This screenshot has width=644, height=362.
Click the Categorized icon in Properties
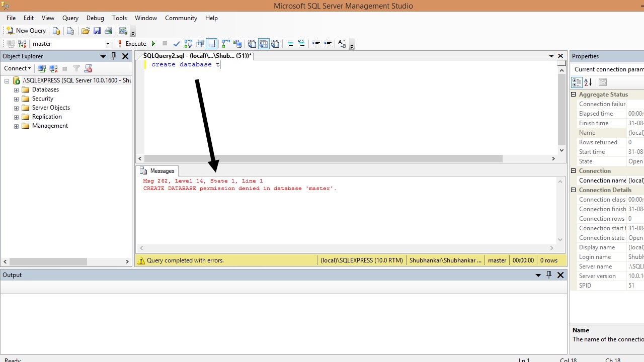577,82
